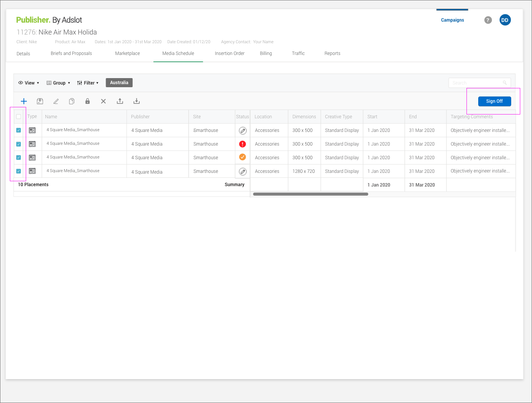The height and width of the screenshot is (403, 532).
Task: Click type icon in red error status row
Action: coord(32,144)
